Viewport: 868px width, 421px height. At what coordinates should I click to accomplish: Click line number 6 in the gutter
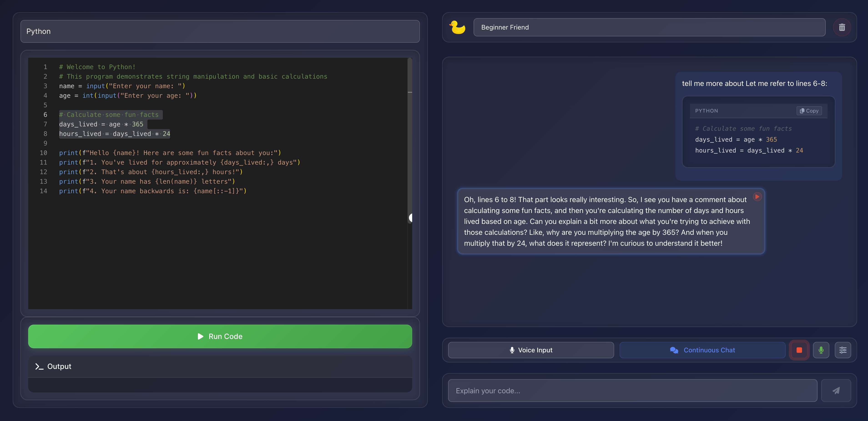45,115
